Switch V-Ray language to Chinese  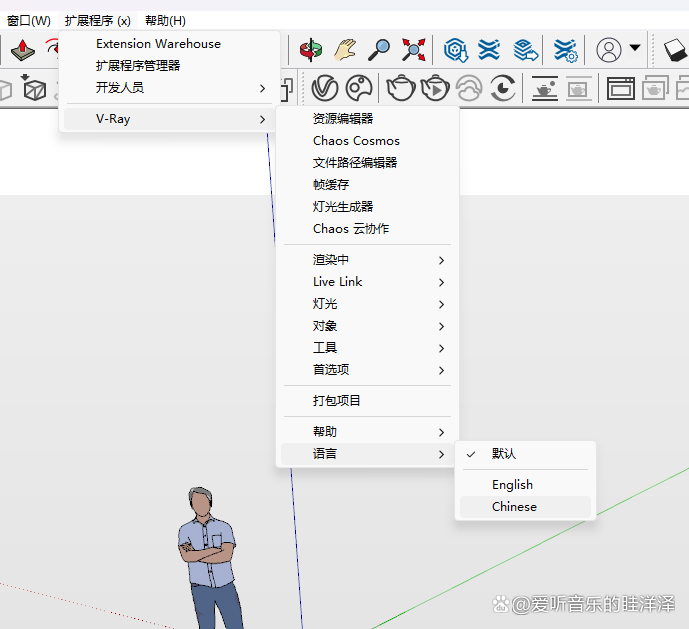525,507
